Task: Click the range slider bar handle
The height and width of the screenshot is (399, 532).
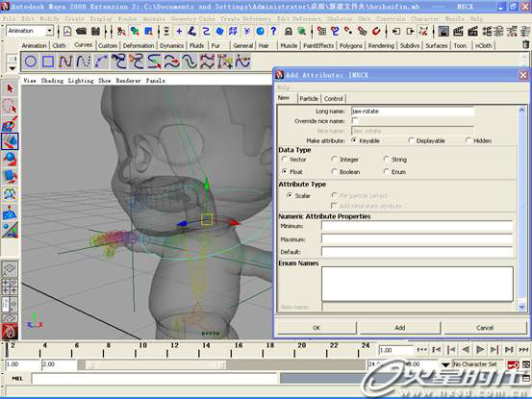Action: click(x=156, y=364)
